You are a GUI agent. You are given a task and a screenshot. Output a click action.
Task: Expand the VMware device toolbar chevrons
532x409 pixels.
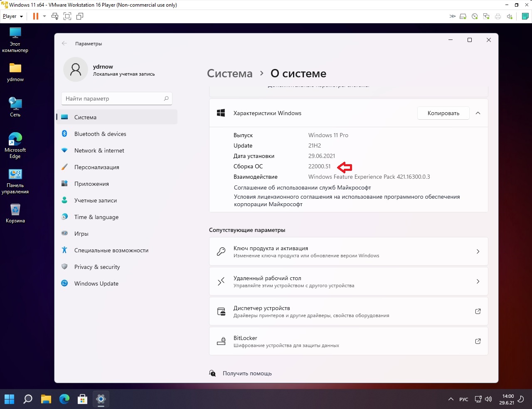[453, 16]
